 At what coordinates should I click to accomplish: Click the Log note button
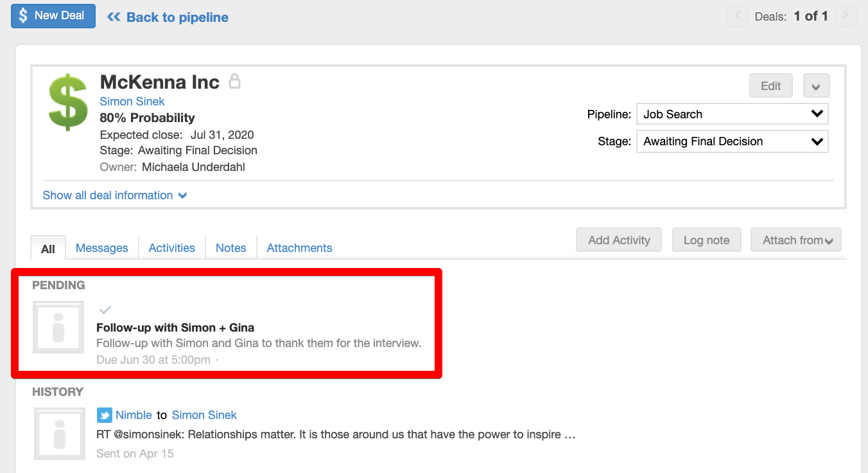(x=706, y=240)
